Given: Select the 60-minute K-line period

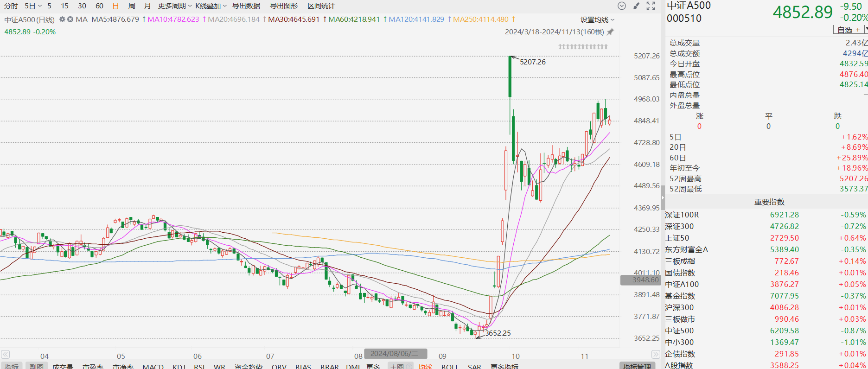Looking at the screenshot, I should (99, 6).
